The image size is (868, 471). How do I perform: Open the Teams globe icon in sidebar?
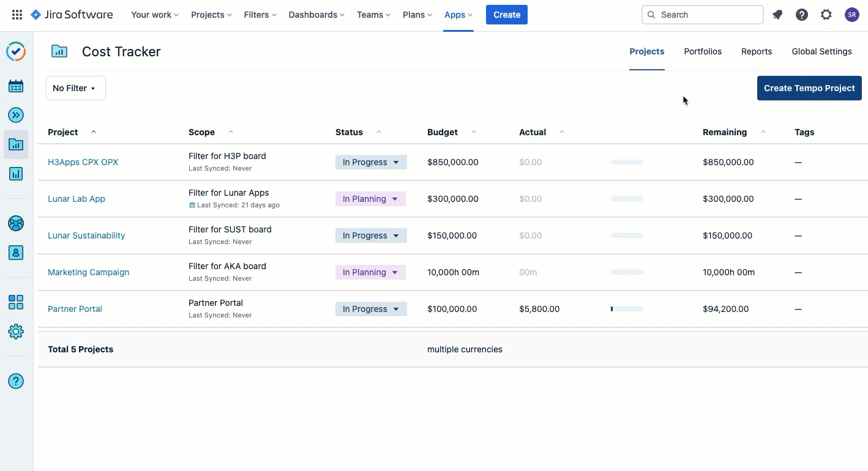coord(16,223)
